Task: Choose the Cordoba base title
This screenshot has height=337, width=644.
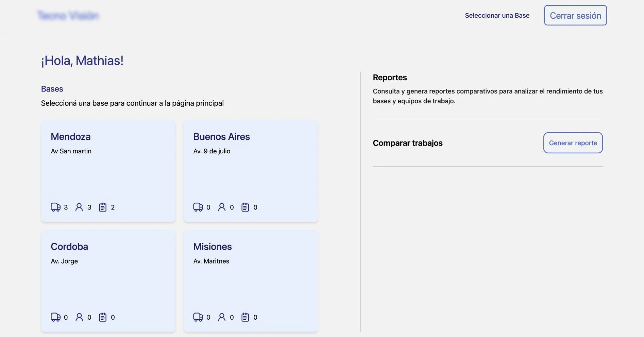Action: [x=69, y=247]
